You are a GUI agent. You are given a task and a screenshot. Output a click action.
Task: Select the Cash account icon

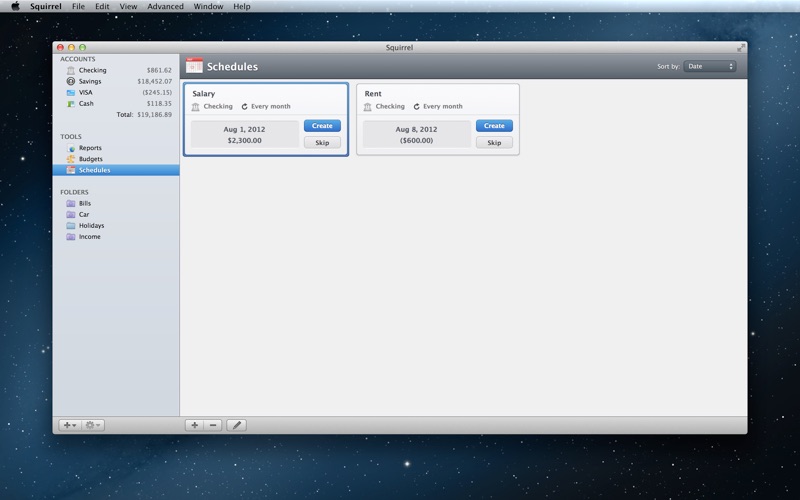point(70,104)
